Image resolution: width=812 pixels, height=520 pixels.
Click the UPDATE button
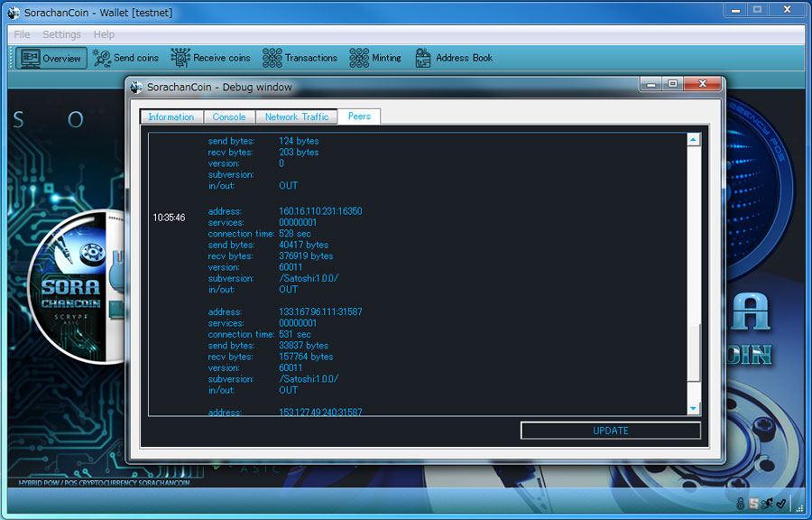611,431
